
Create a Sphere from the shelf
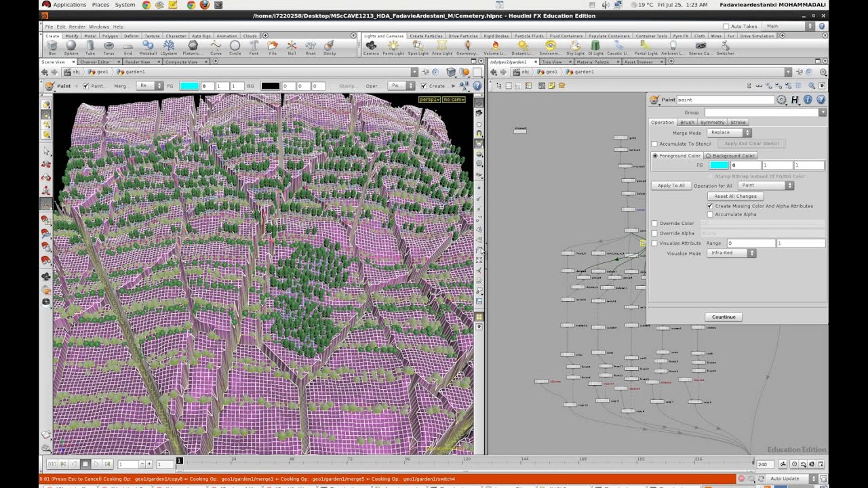(x=71, y=47)
